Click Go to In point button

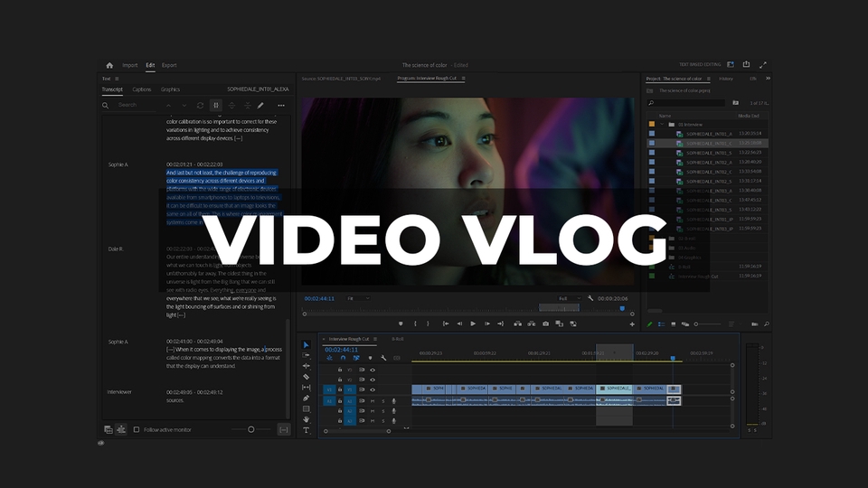pyautogui.click(x=446, y=324)
